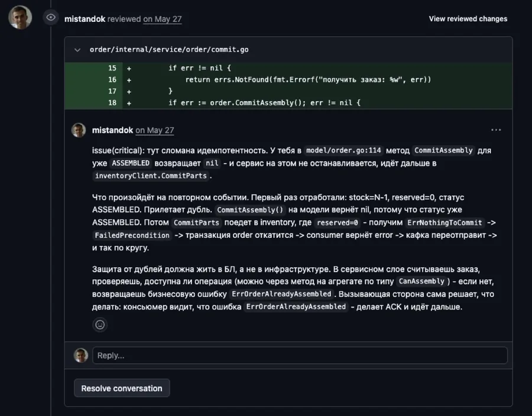Select diff line number 16
Image resolution: width=532 pixels, height=416 pixels.
pos(112,80)
